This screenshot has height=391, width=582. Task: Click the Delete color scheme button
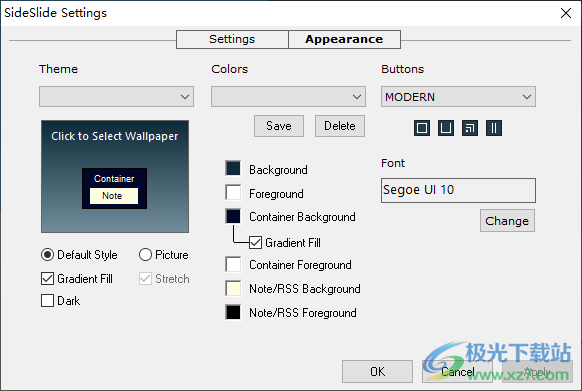[340, 126]
